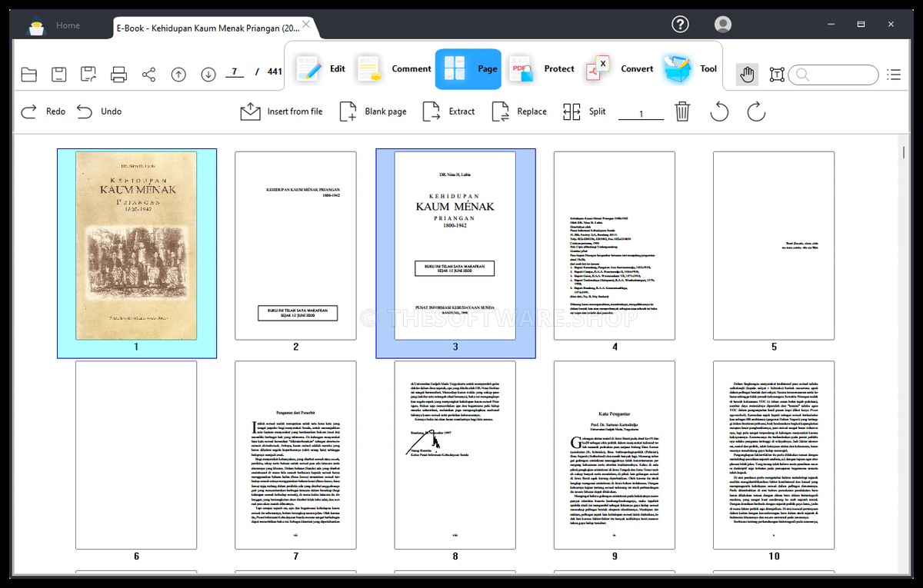Rotate page clockwise
923x588 pixels.
tap(756, 112)
